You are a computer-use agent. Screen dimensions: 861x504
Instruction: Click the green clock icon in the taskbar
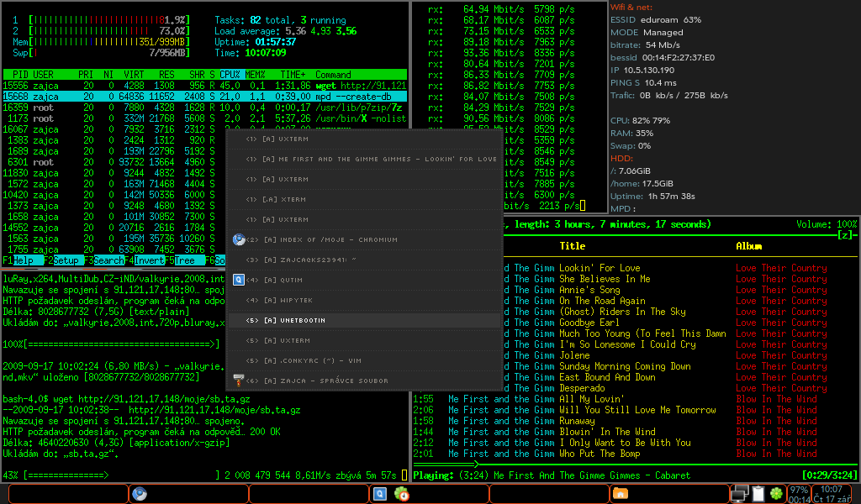tap(401, 494)
